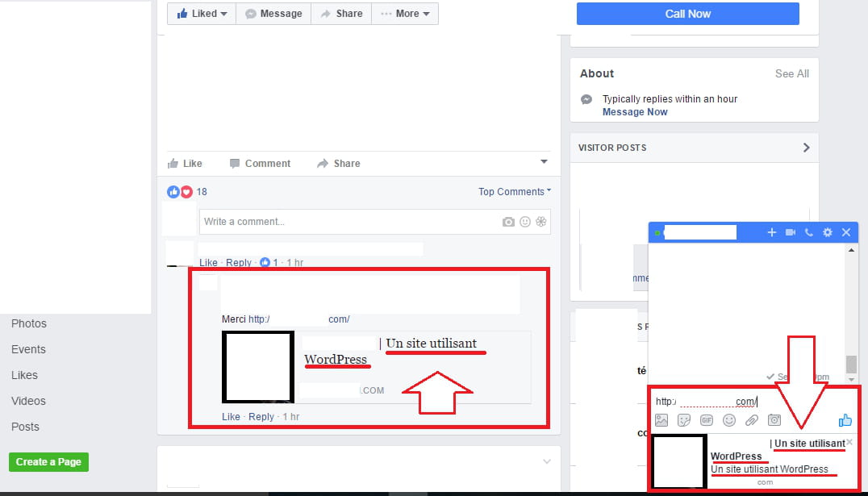This screenshot has width=868, height=496.
Task: Reply to the first comment
Action: click(239, 262)
